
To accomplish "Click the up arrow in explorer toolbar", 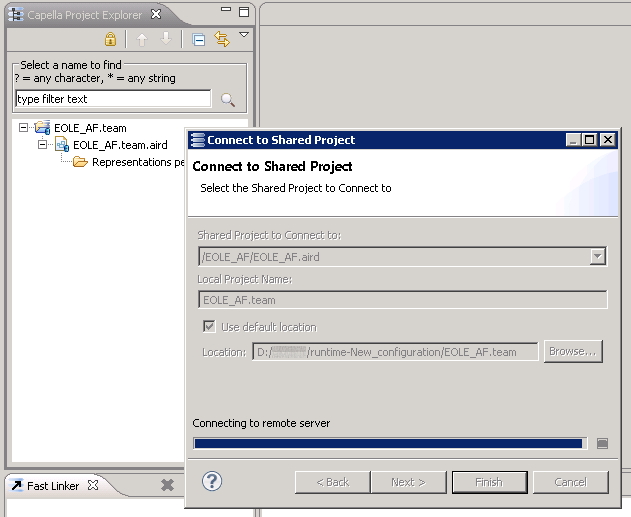I will click(x=142, y=40).
